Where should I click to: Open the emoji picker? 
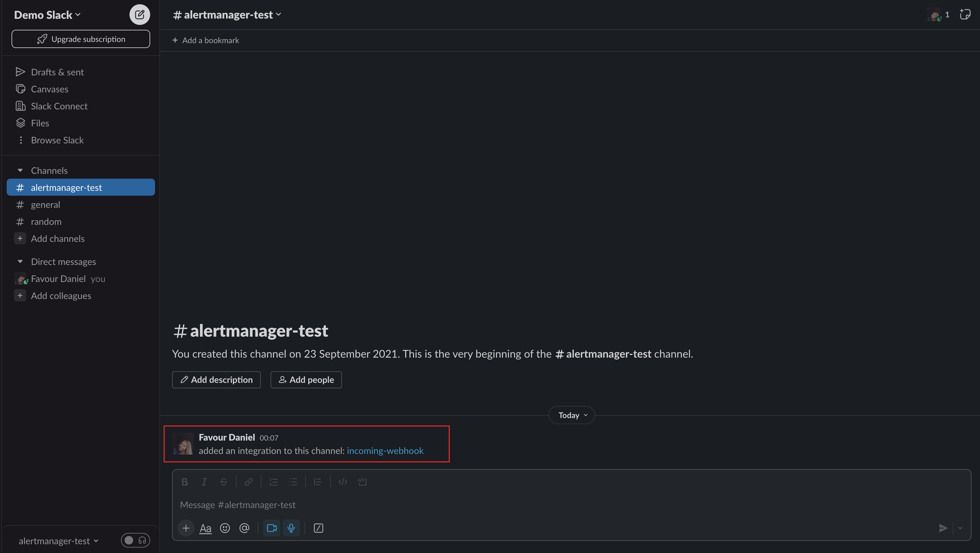pyautogui.click(x=225, y=528)
